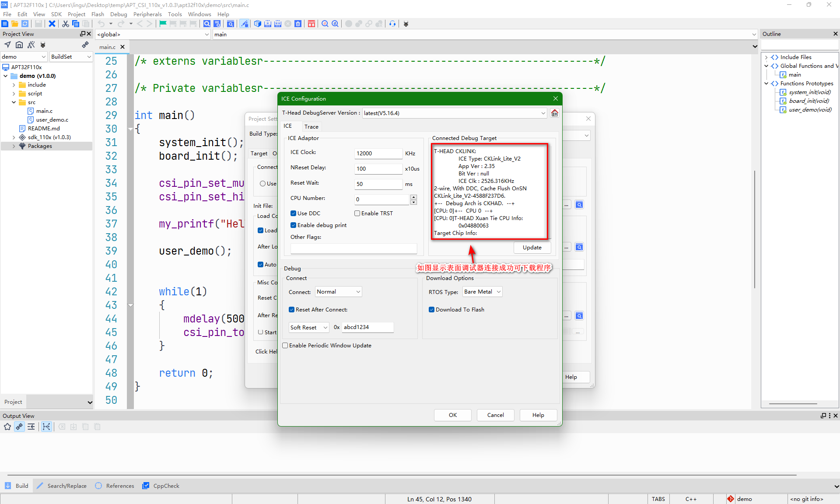Open the SDK menu
Image resolution: width=840 pixels, height=504 pixels.
pos(56,14)
